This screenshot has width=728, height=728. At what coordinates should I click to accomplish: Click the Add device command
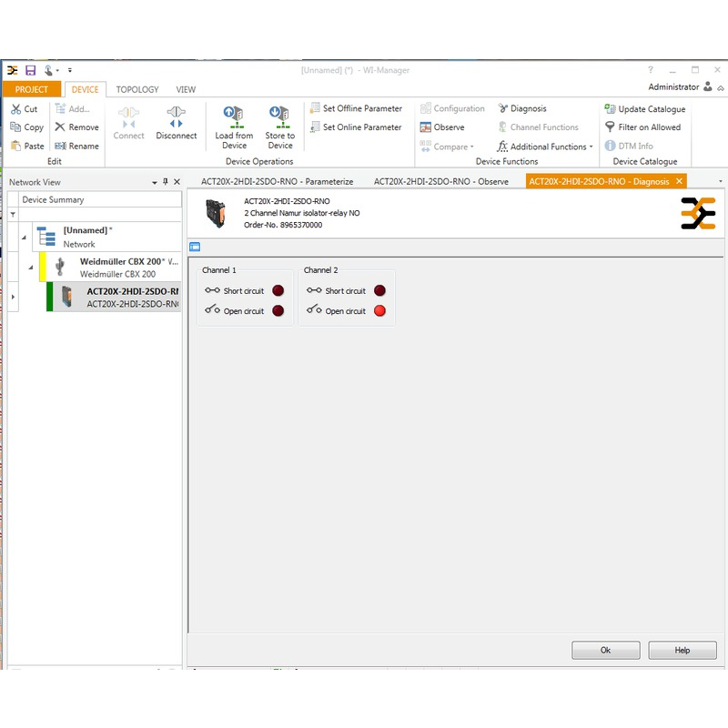[x=73, y=108]
